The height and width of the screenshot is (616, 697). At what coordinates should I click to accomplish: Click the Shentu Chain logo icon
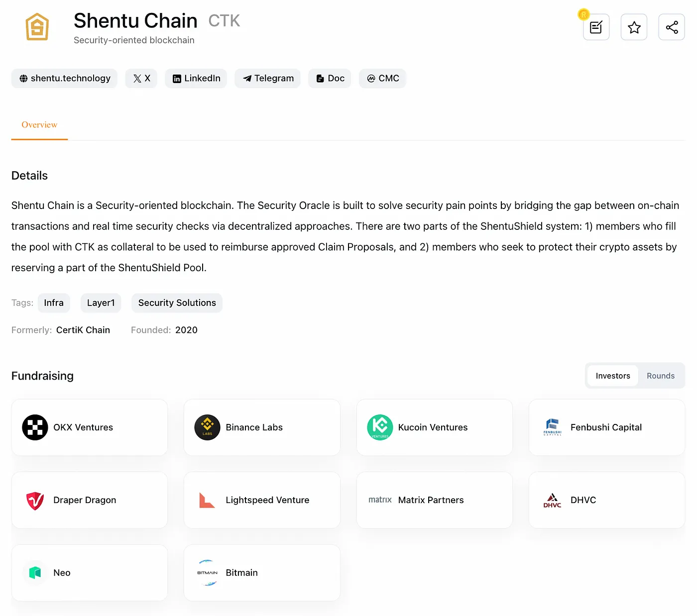pos(37,27)
